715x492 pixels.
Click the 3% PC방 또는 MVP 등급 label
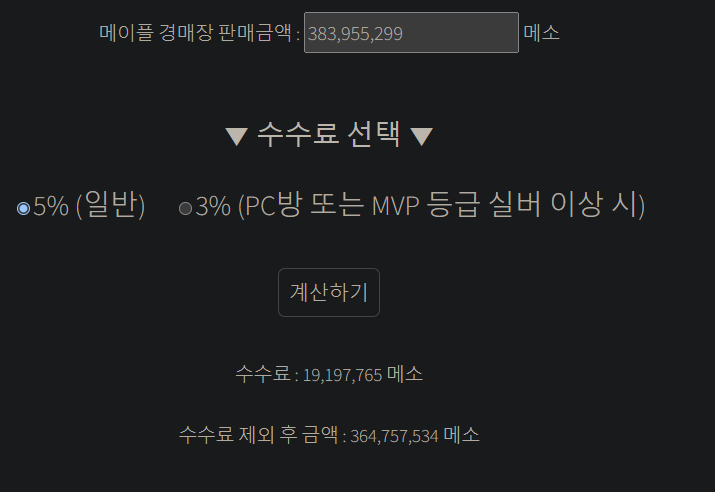click(420, 205)
